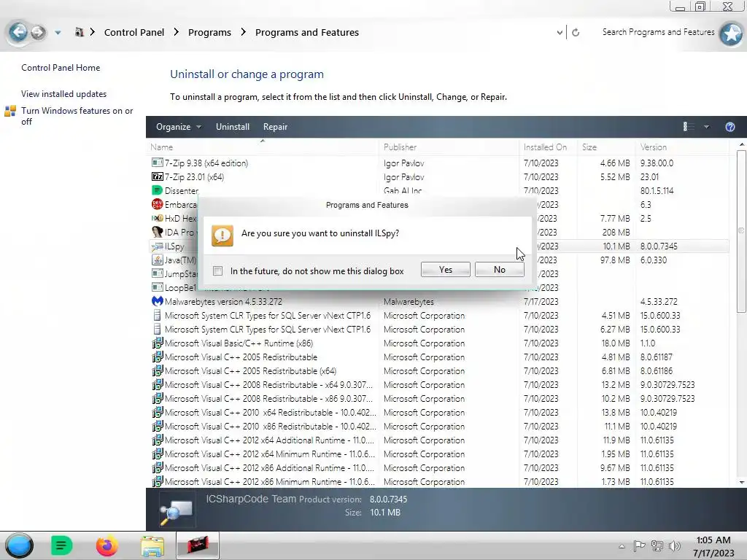Sort by the Version column header
This screenshot has height=560, width=747.
tap(682, 147)
